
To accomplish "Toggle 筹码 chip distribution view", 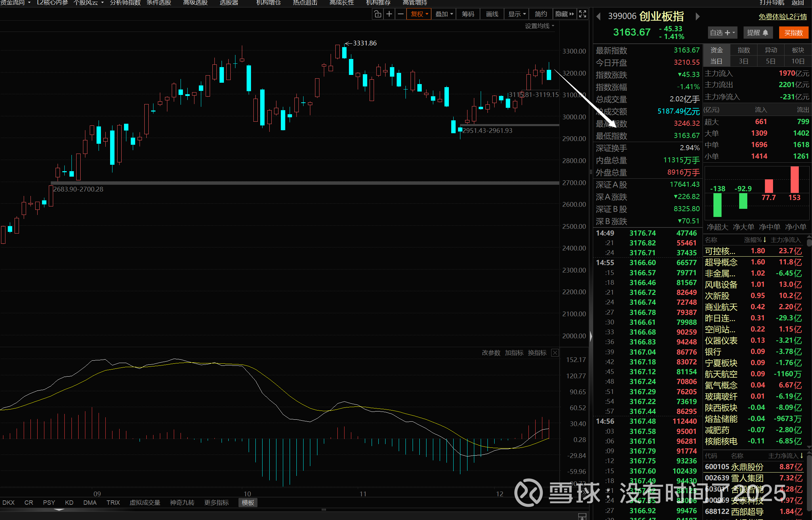I will coord(468,14).
